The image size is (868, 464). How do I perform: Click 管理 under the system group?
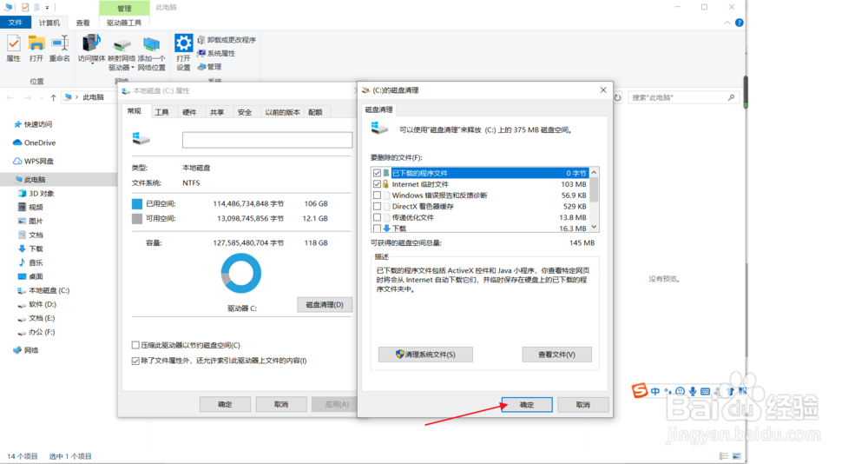(210, 67)
